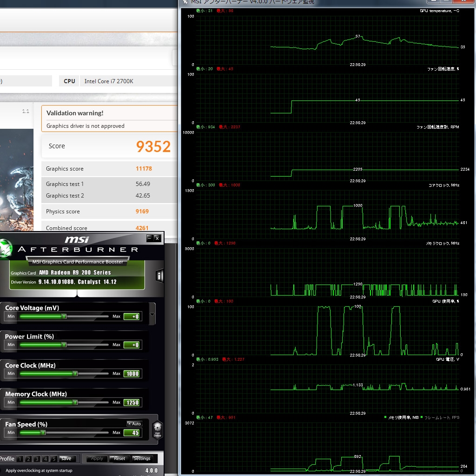Click driver version "9.14.10.01080, Catalyst 14.12"
The image size is (476, 476).
[x=78, y=282]
